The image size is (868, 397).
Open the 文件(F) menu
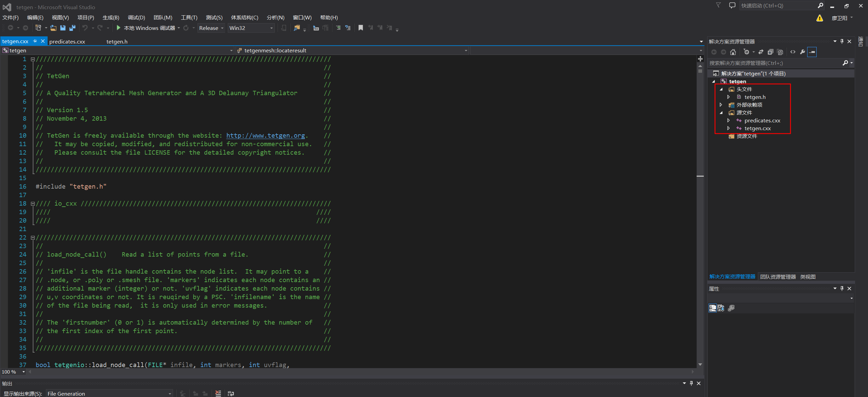[x=11, y=17]
